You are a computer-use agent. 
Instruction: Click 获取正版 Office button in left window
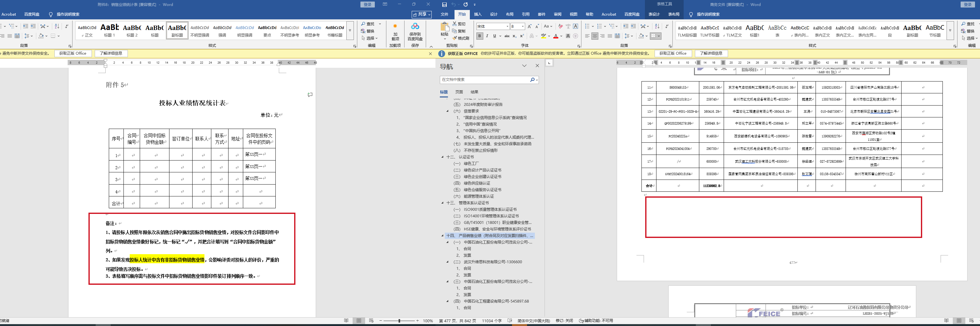tap(73, 54)
